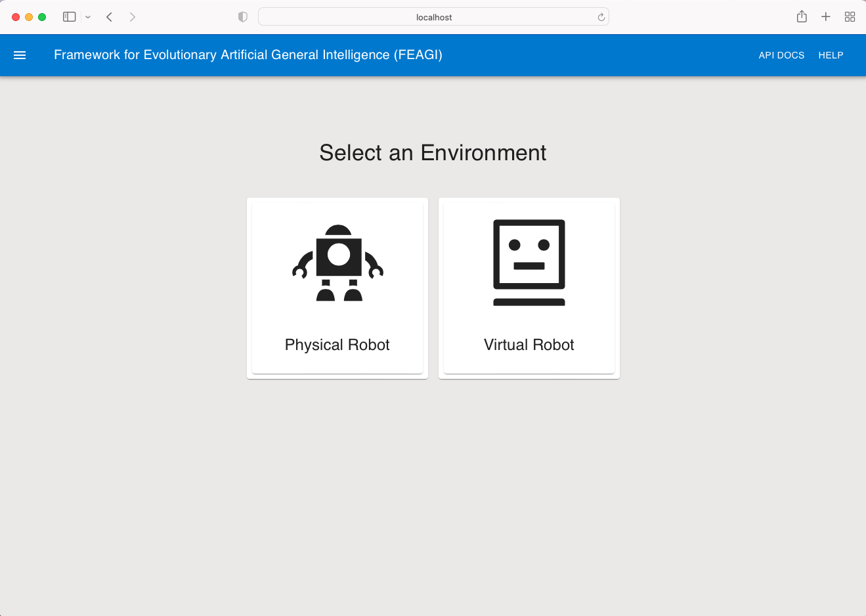
Task: Open the privacy shield report icon
Action: click(243, 17)
